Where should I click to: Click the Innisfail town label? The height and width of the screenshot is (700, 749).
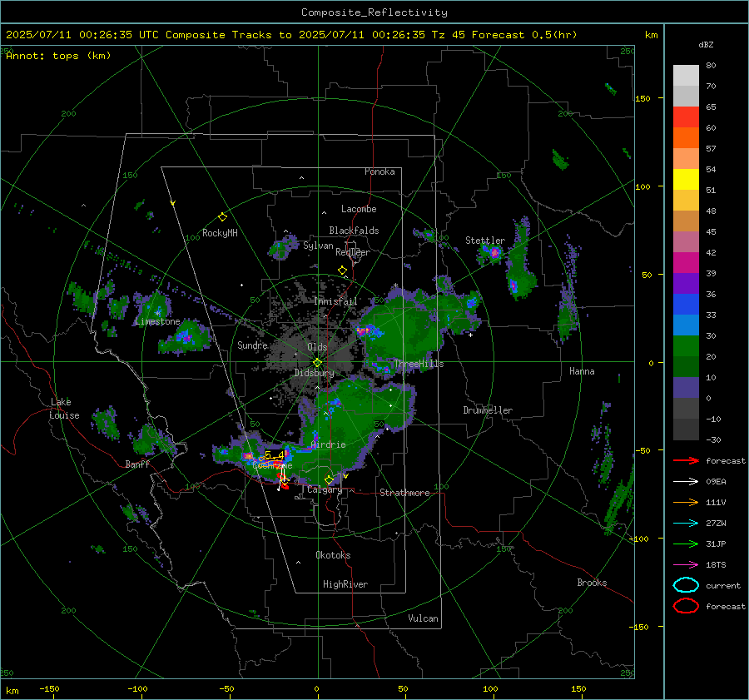[335, 301]
